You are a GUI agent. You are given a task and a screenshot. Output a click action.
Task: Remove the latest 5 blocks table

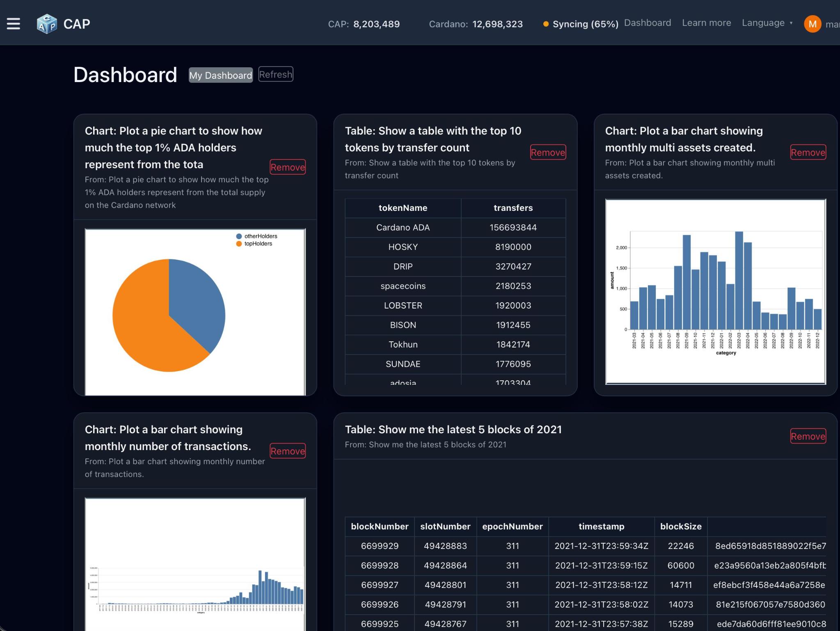(808, 436)
